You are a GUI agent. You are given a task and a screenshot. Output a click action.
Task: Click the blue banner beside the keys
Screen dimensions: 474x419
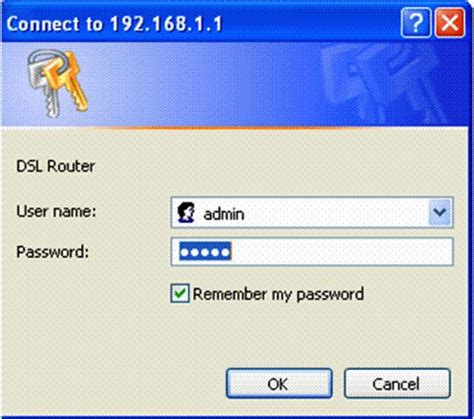(x=207, y=83)
